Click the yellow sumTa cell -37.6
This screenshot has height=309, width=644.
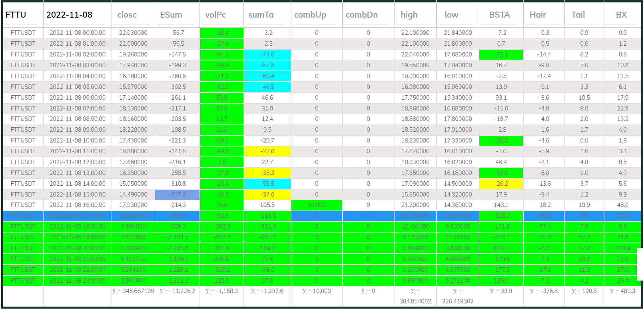(x=267, y=195)
